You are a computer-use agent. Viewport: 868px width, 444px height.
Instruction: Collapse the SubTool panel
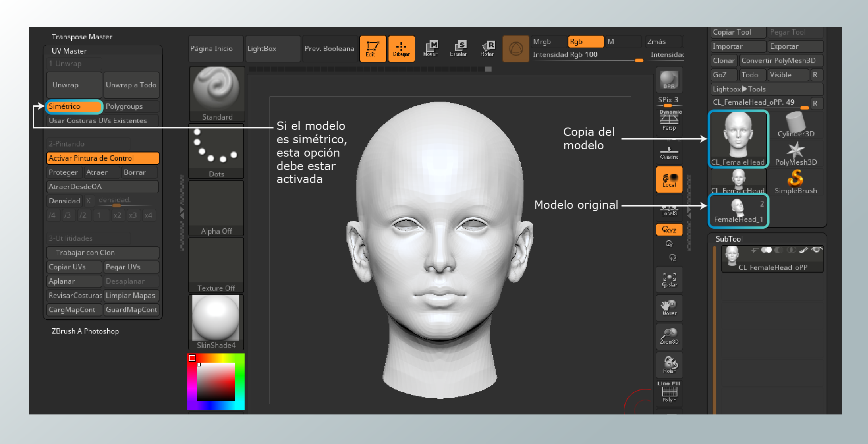click(729, 239)
